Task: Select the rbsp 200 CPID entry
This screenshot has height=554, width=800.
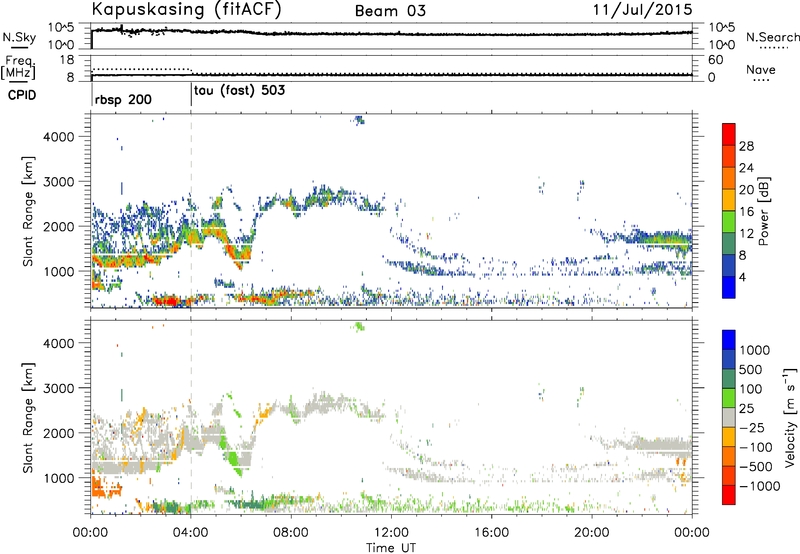Action: (x=123, y=99)
